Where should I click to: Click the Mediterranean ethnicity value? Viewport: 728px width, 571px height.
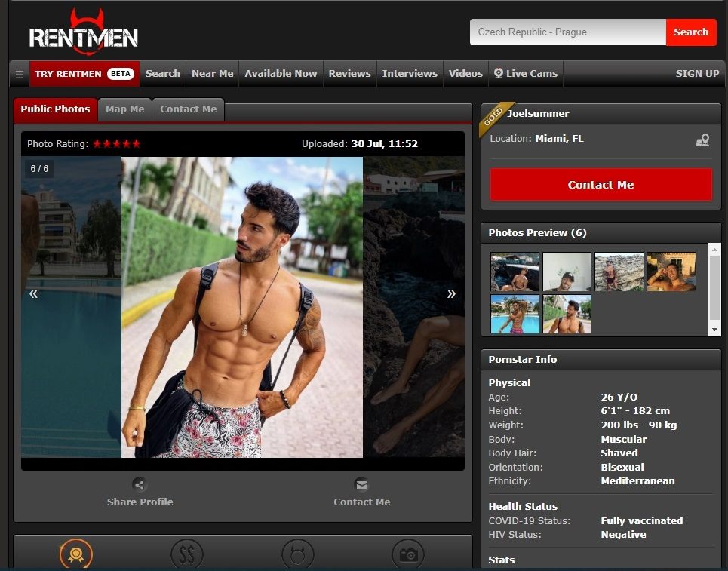pos(637,481)
